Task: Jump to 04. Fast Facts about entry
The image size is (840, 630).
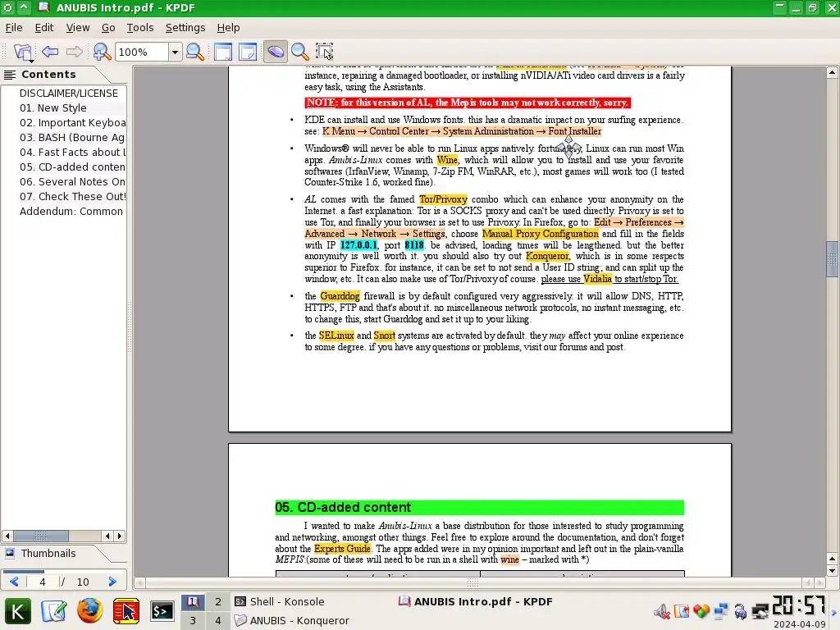Action: click(x=72, y=152)
